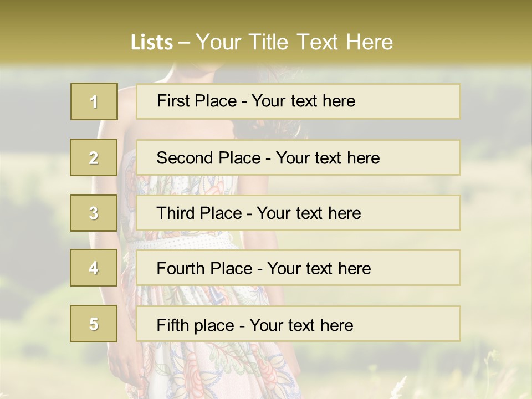Click the words 'First Place' in list
Viewport: 532px width, 399px height.
pyautogui.click(x=197, y=101)
